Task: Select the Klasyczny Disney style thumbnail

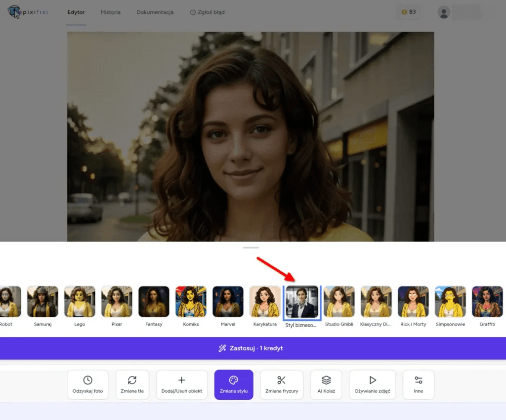Action: (x=376, y=301)
